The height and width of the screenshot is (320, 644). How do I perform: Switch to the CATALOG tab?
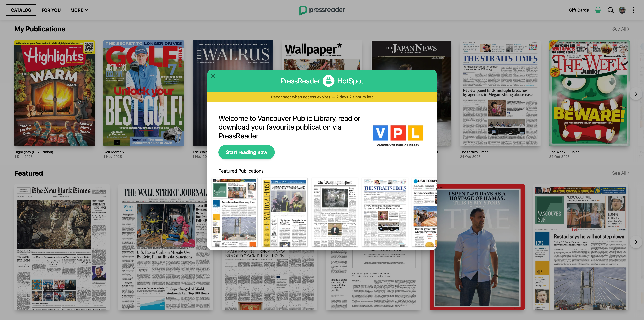[x=21, y=10]
